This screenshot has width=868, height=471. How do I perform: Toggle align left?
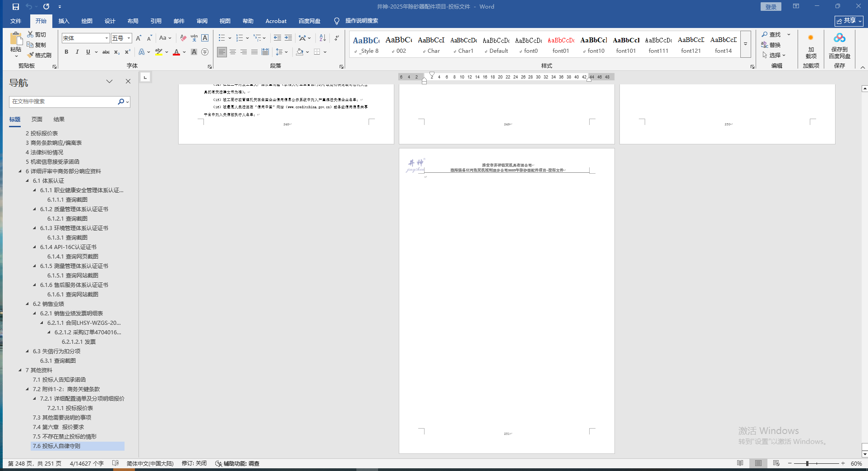pyautogui.click(x=222, y=52)
